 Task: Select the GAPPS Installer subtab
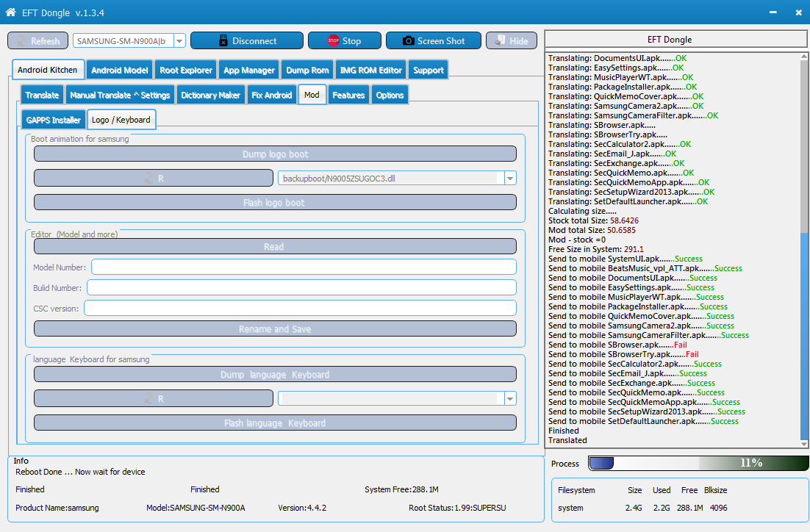(53, 120)
